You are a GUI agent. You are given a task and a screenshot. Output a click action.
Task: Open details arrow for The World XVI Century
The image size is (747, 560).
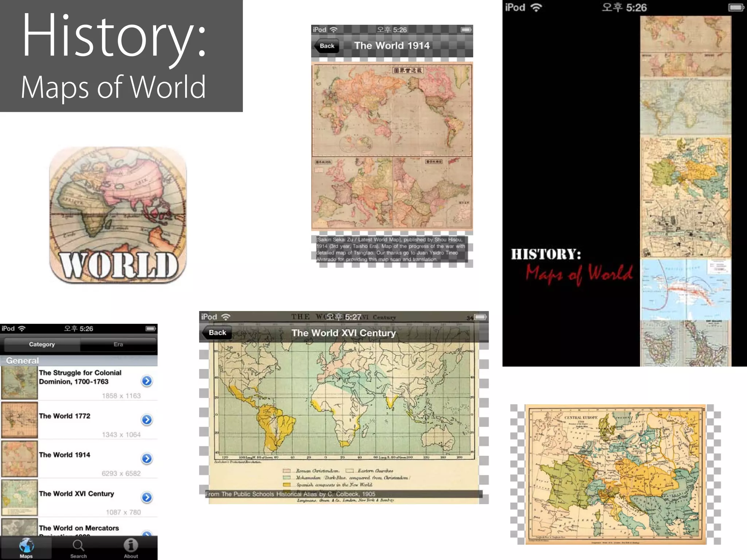tap(147, 497)
